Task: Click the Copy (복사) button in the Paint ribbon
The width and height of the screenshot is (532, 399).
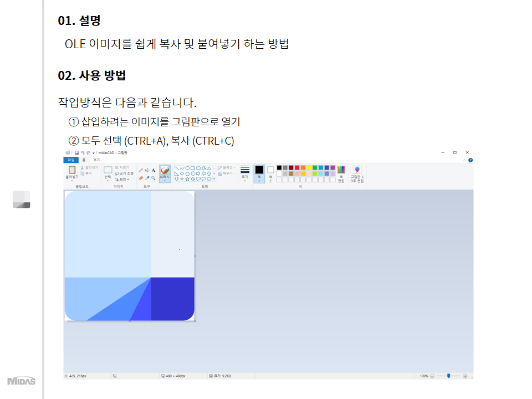Action: point(86,173)
